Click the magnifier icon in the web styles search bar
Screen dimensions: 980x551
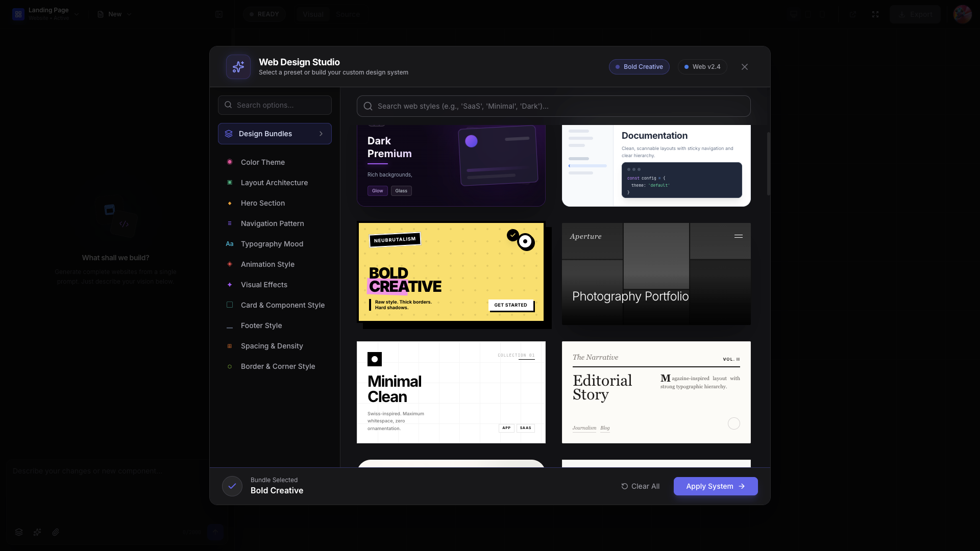click(x=367, y=106)
